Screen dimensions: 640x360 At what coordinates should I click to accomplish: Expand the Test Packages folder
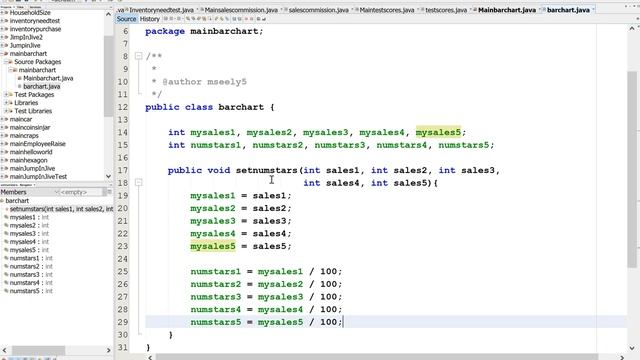(6, 94)
